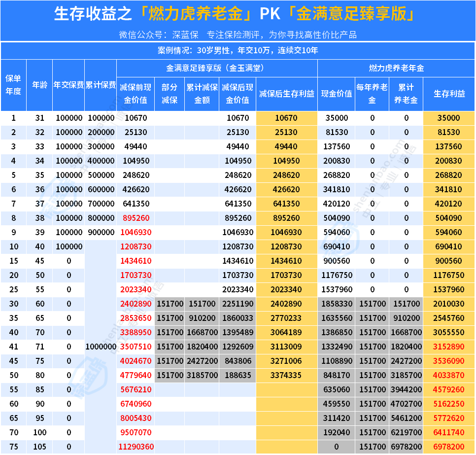Select the red survival benefit 3152890
The height and width of the screenshot is (455, 476).
click(x=449, y=347)
